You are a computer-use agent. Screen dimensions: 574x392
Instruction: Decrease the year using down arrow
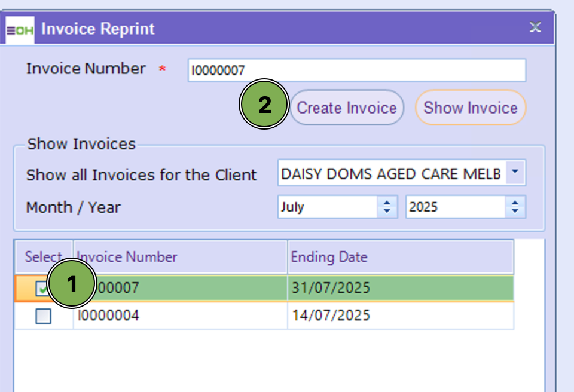tap(514, 212)
